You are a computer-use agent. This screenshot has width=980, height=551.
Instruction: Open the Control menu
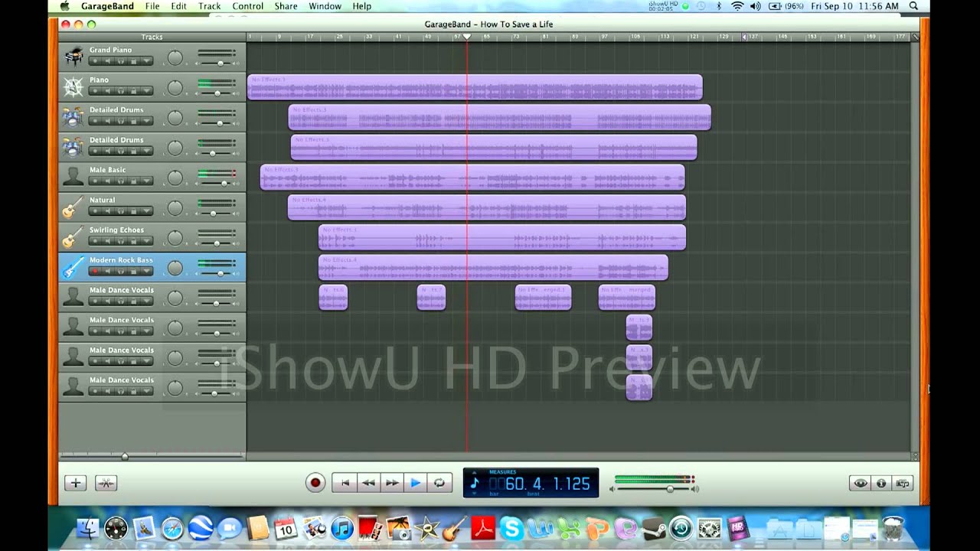[248, 6]
